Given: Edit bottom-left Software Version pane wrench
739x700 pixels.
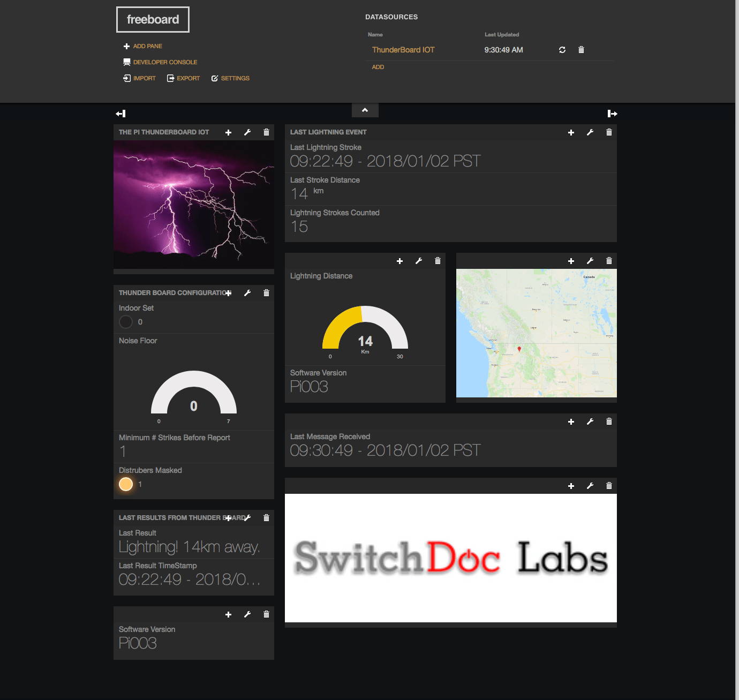Looking at the screenshot, I should pos(247,614).
